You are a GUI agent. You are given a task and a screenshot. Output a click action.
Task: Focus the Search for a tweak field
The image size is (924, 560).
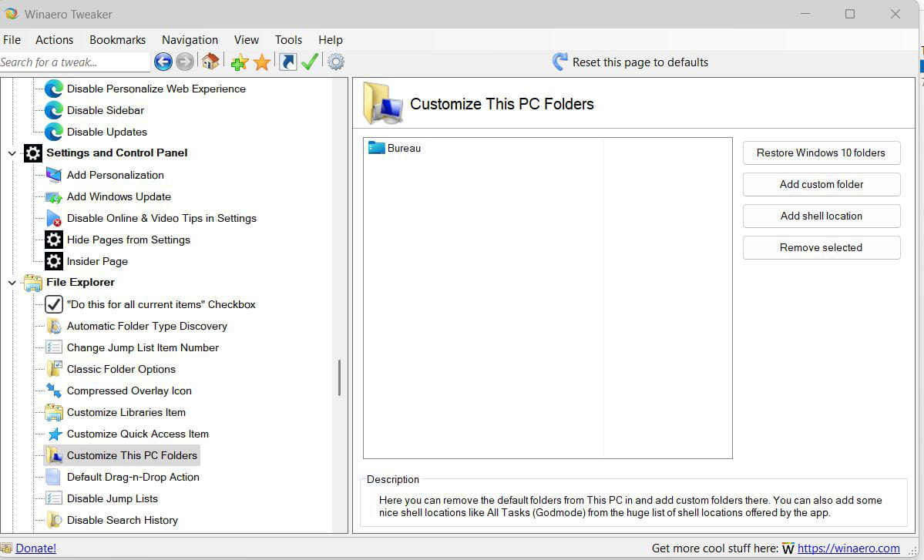click(75, 62)
